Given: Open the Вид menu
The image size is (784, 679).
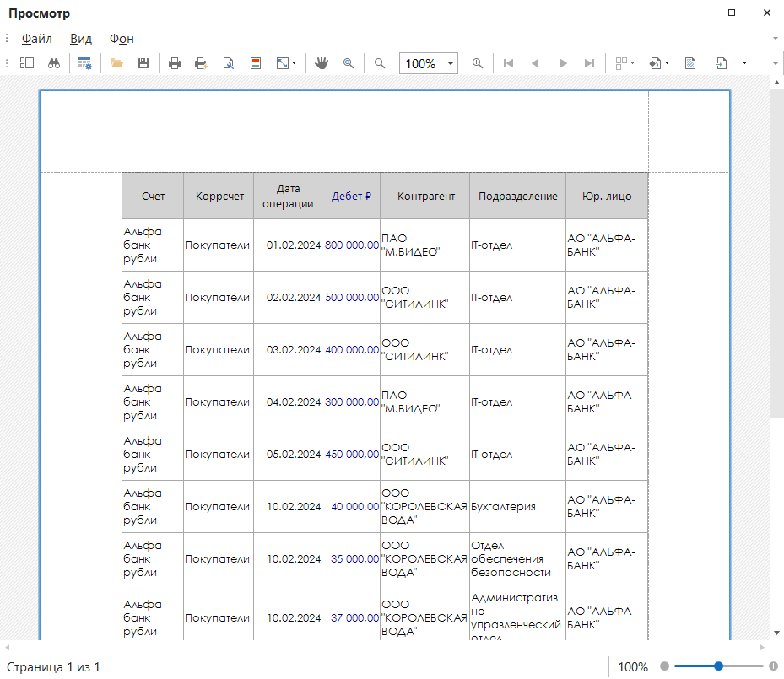Looking at the screenshot, I should (81, 39).
